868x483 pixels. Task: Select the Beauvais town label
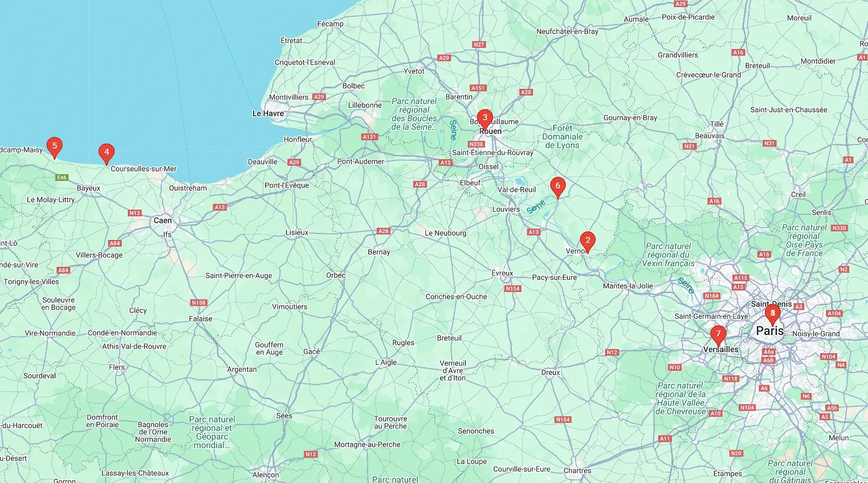[710, 136]
